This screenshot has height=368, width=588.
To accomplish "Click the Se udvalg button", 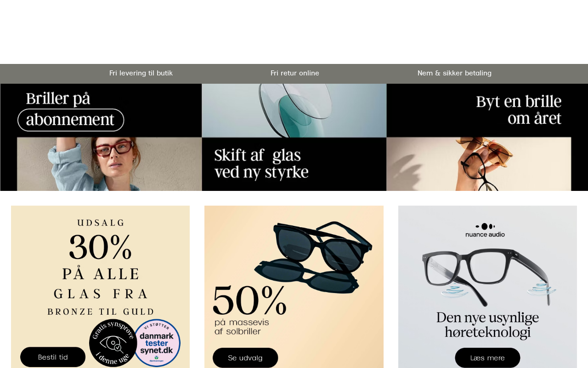I will [245, 358].
